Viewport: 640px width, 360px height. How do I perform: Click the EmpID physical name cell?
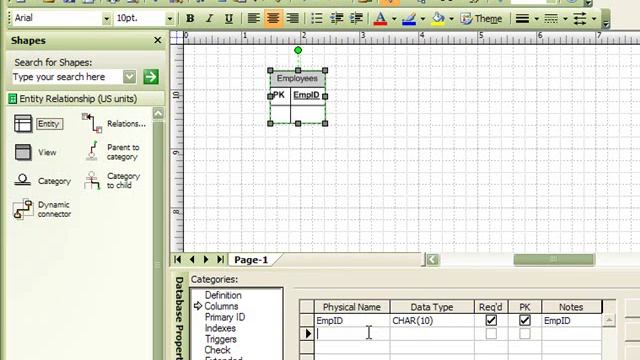coord(352,320)
